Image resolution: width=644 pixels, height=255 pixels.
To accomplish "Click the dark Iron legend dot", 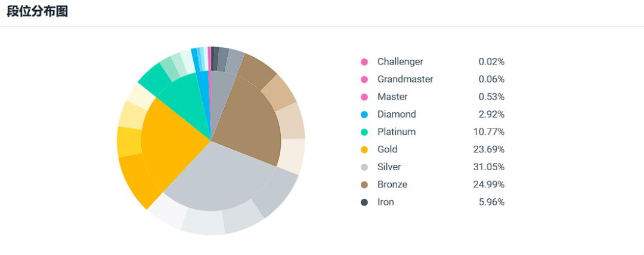I will click(364, 202).
